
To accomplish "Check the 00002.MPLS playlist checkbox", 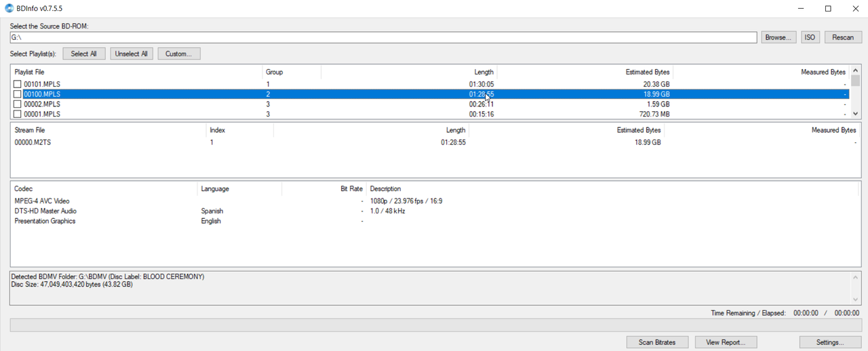I will (x=18, y=104).
